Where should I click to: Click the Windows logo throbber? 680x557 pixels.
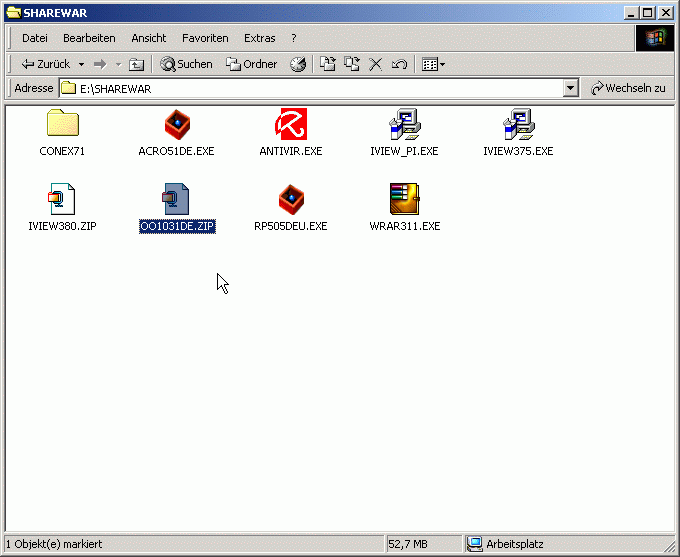655,38
